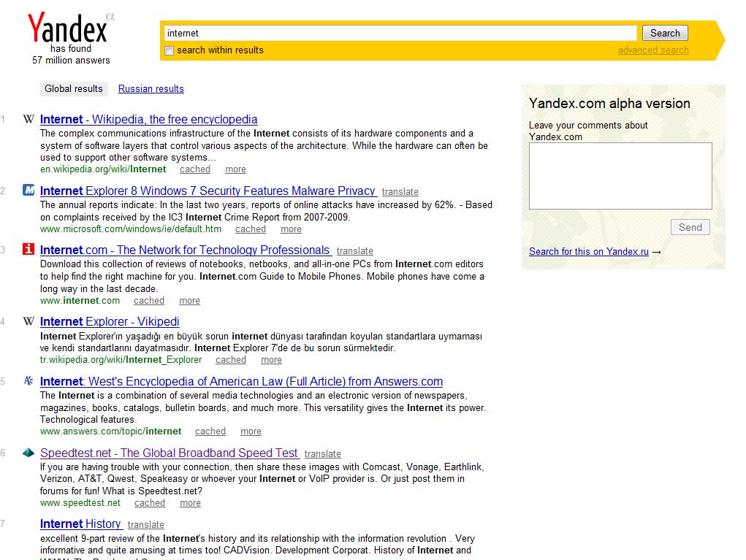Click 'Yandex.com alpha version' heading
The height and width of the screenshot is (560, 746).
(x=609, y=104)
